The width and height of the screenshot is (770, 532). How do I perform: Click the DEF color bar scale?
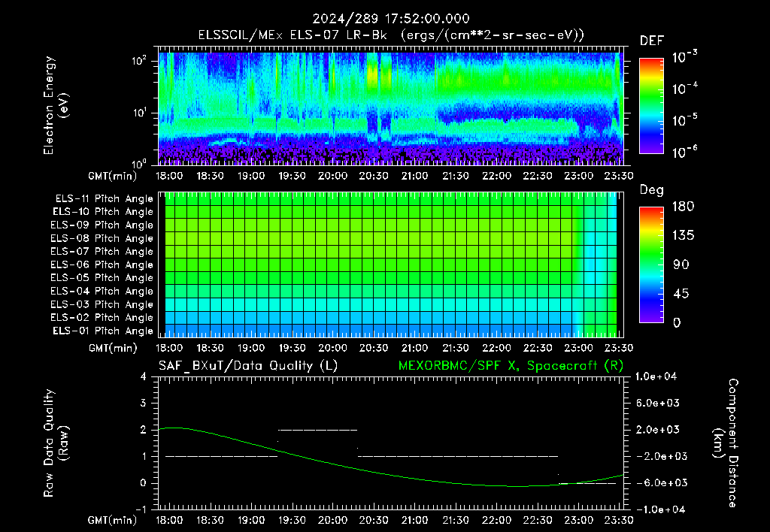pos(651,105)
